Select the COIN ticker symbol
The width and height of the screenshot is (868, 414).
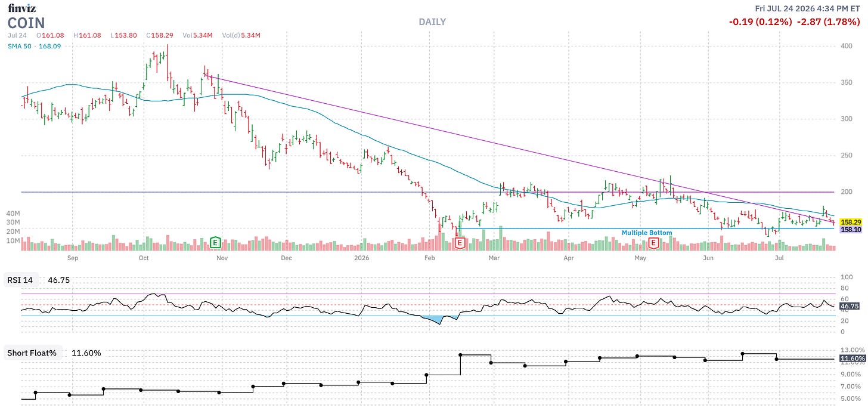coord(26,23)
